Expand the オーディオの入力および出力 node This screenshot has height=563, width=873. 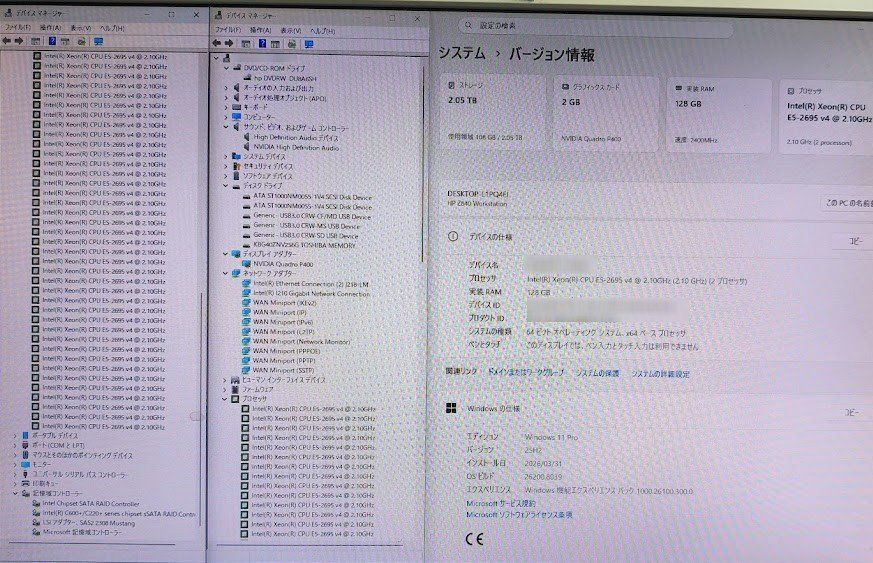pos(227,88)
